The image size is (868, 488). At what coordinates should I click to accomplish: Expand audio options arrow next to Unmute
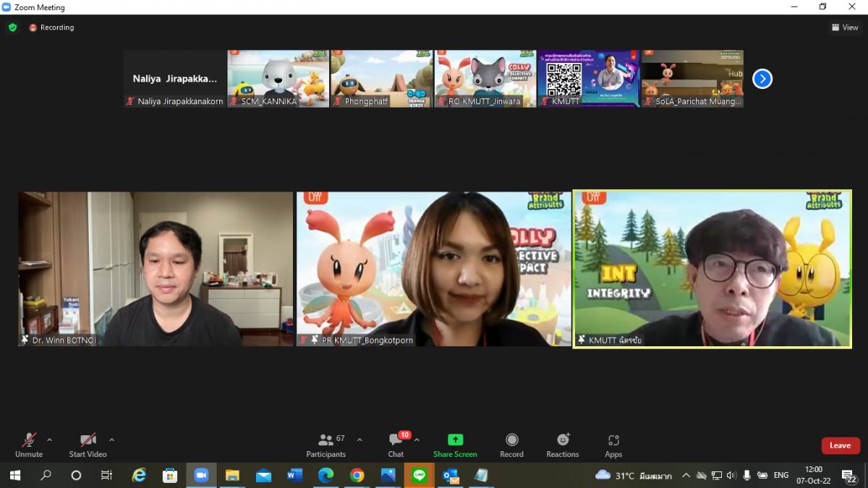(x=49, y=440)
